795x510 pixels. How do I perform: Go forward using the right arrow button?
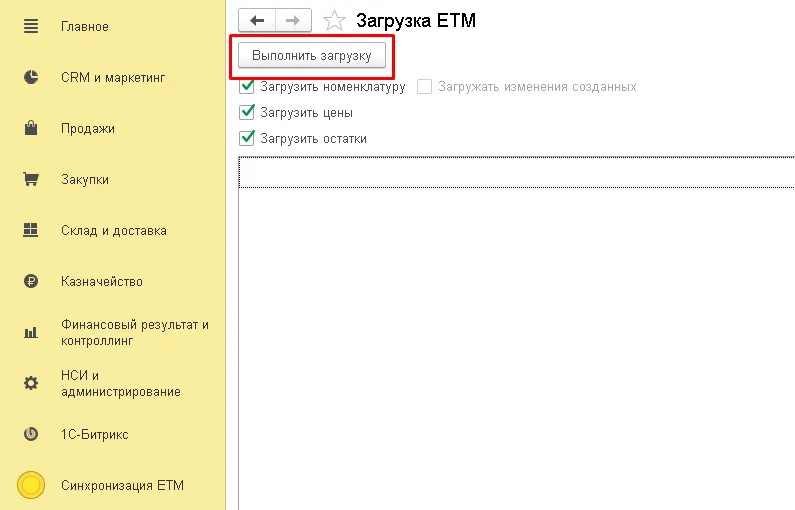[x=292, y=20]
